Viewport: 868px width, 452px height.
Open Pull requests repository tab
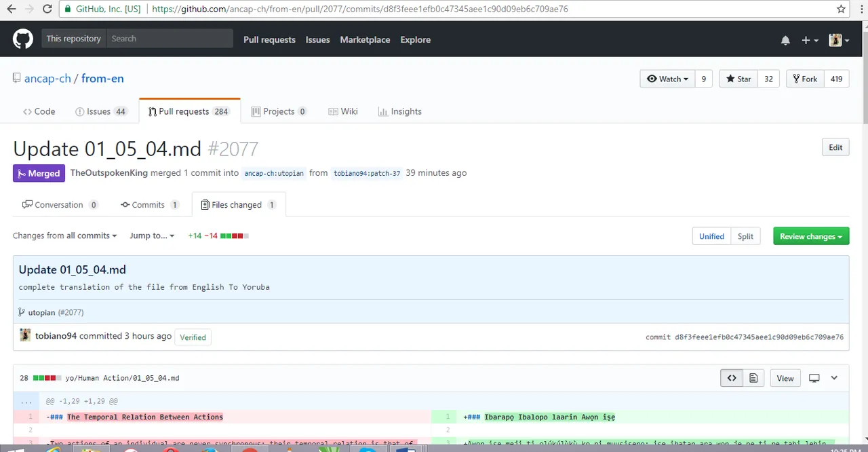(x=189, y=111)
